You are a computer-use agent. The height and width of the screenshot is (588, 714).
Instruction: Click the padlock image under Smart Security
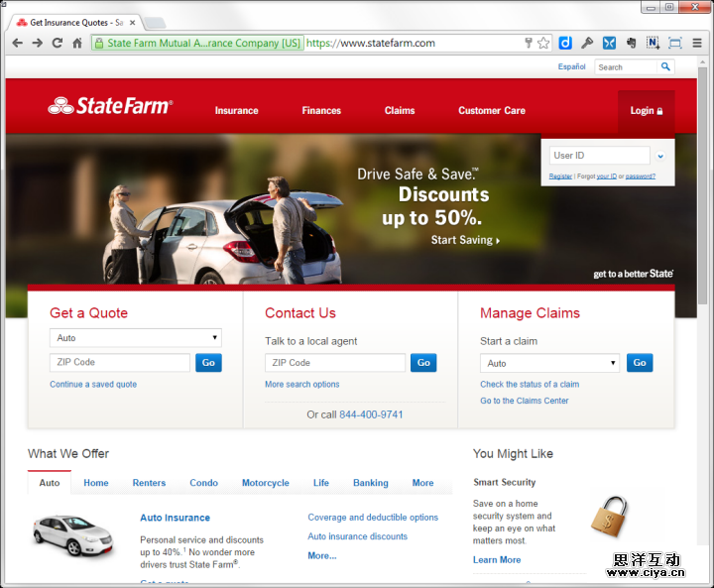click(609, 517)
